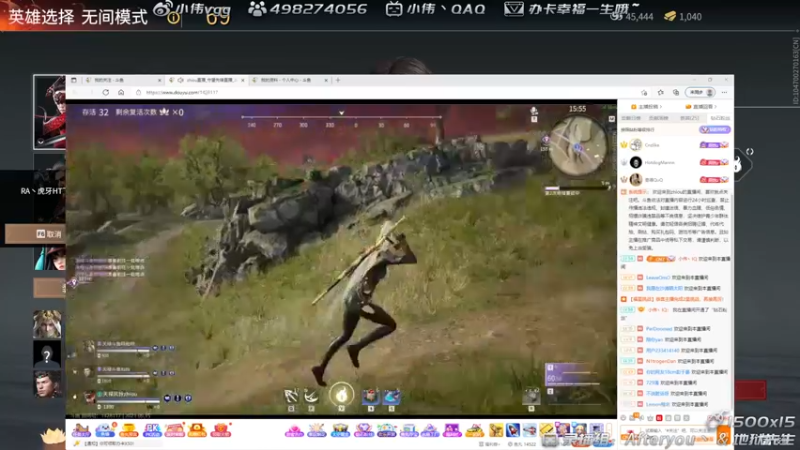800x450 pixels.
Task: Select the rightmost 钻石 tab in chat panel
Action: pyautogui.click(x=720, y=118)
